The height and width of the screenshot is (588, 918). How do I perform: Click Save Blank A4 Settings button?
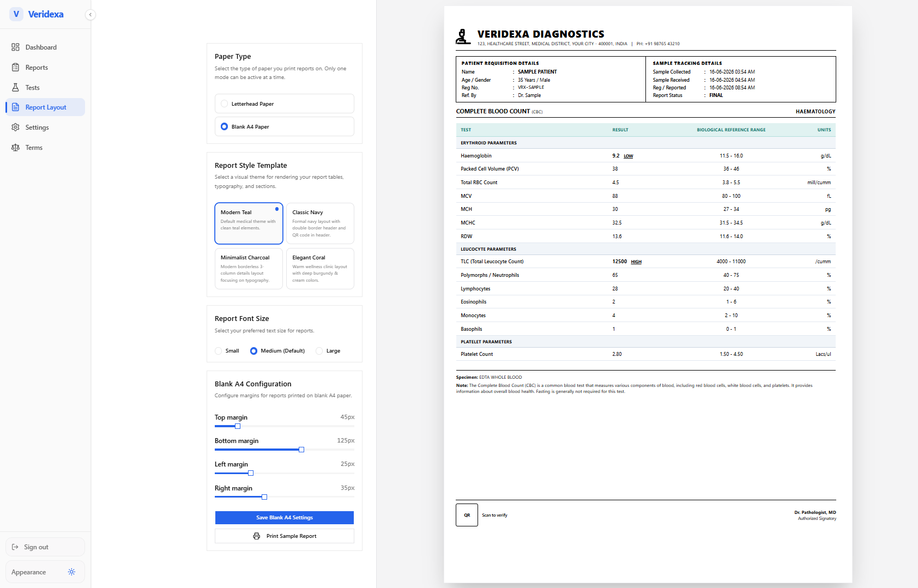click(285, 518)
